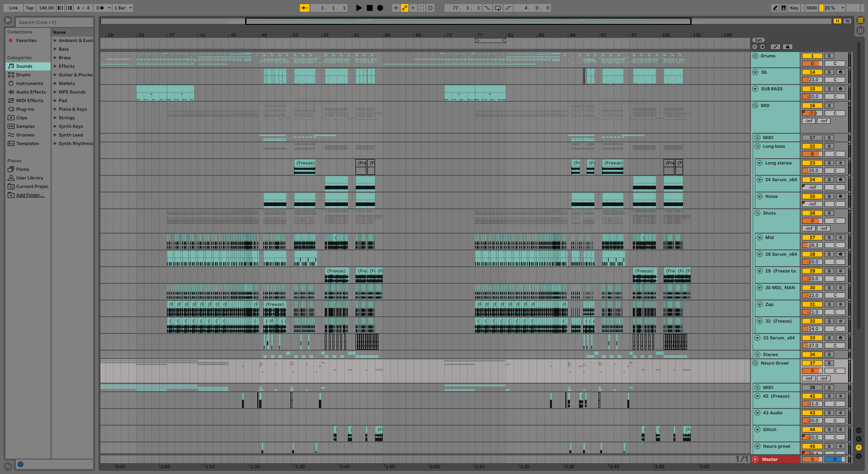Click into the browser search field
Screen dimensions: 868x474
pos(54,22)
